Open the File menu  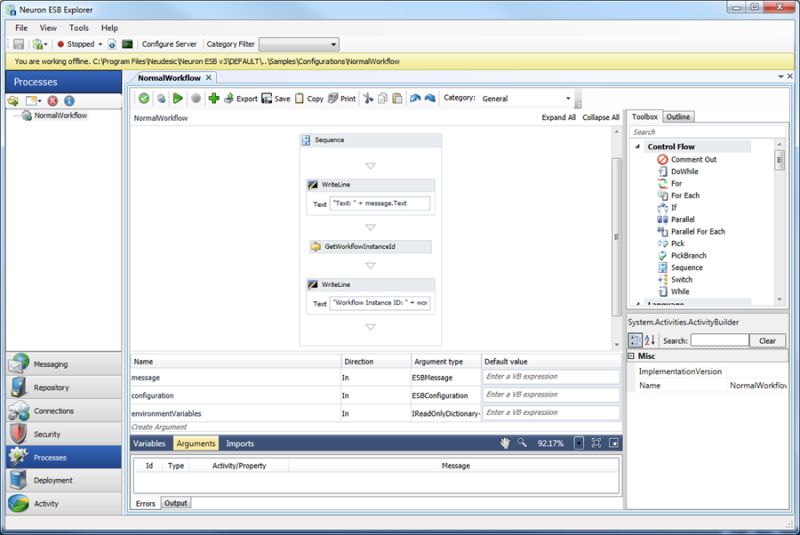pos(21,28)
